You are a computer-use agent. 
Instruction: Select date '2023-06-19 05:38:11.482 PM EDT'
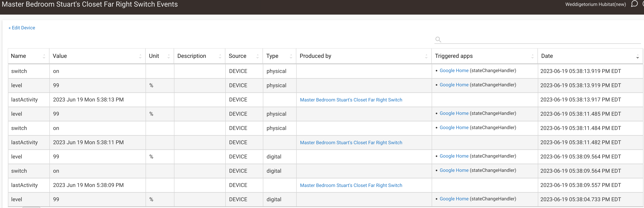[581, 142]
